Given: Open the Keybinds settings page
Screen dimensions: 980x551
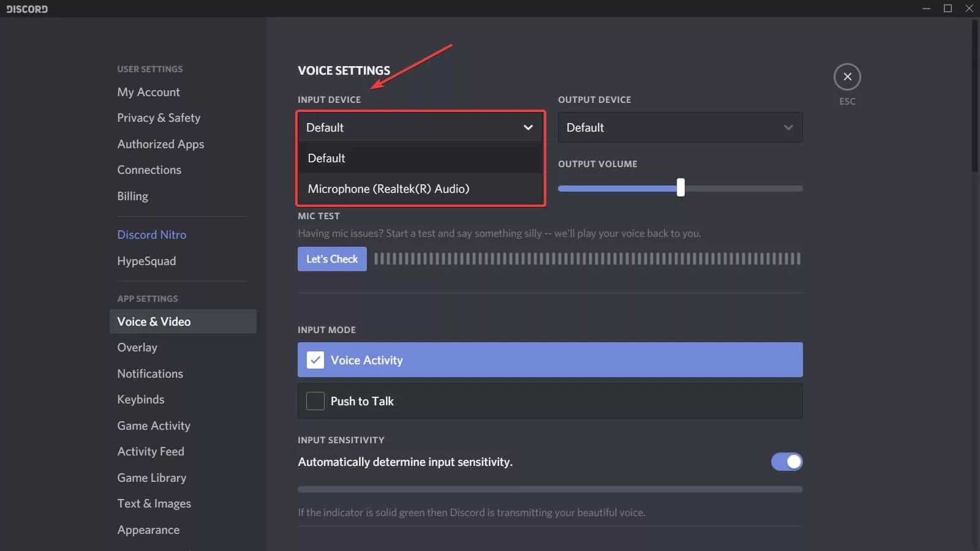Looking at the screenshot, I should tap(141, 399).
